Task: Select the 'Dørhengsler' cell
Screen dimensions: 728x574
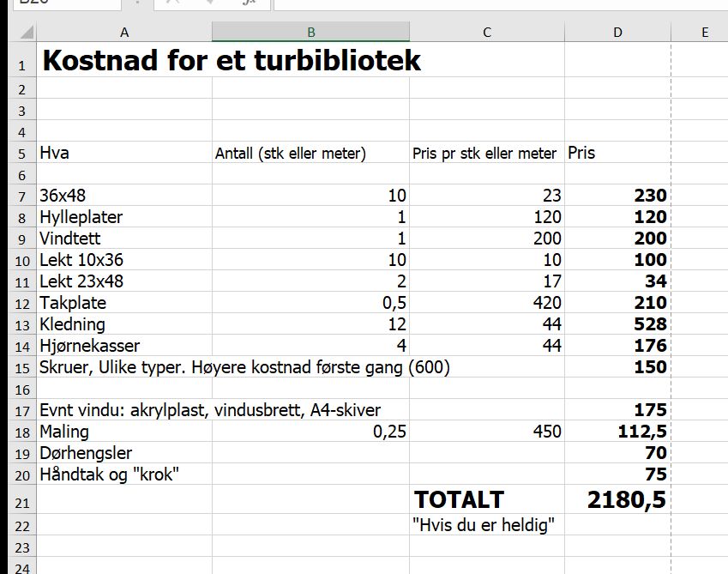Action: (124, 453)
